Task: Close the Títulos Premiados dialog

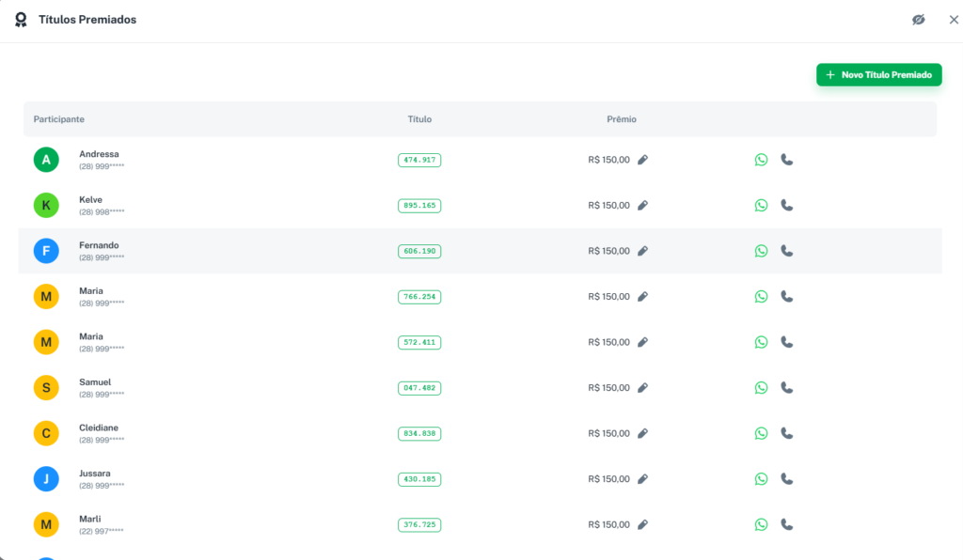Action: coord(953,20)
